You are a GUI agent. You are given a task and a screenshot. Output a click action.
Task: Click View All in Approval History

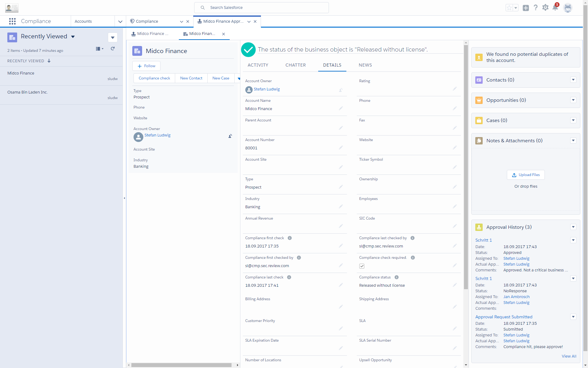coord(569,356)
